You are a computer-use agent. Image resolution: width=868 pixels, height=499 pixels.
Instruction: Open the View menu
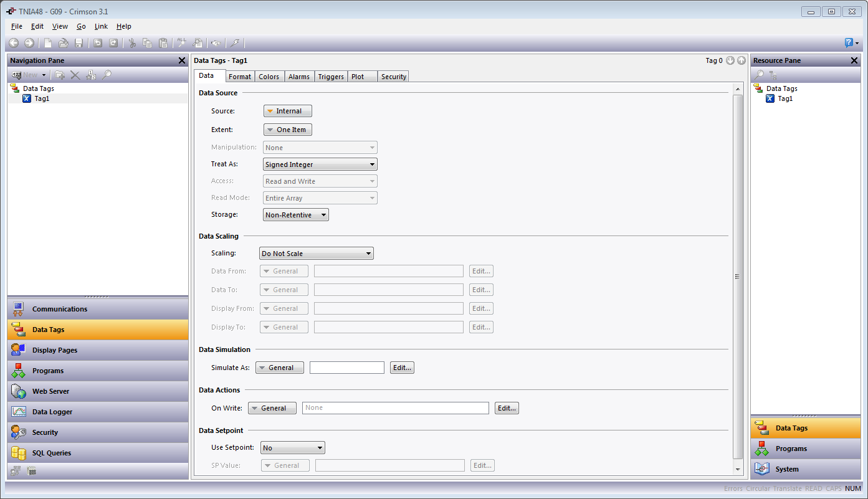60,26
